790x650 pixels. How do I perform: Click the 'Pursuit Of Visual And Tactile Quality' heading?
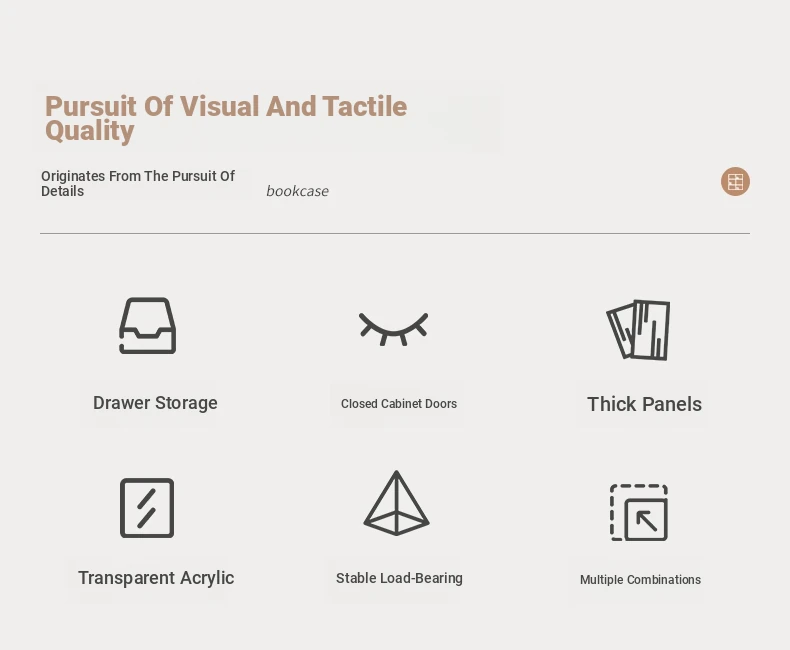226,119
